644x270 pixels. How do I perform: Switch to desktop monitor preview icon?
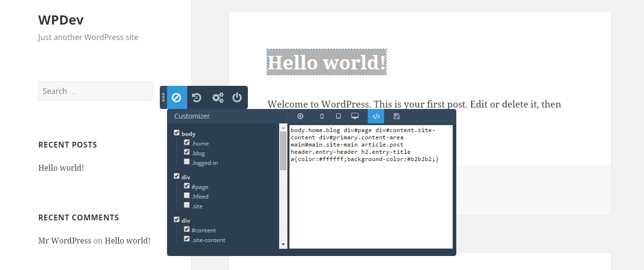(355, 116)
